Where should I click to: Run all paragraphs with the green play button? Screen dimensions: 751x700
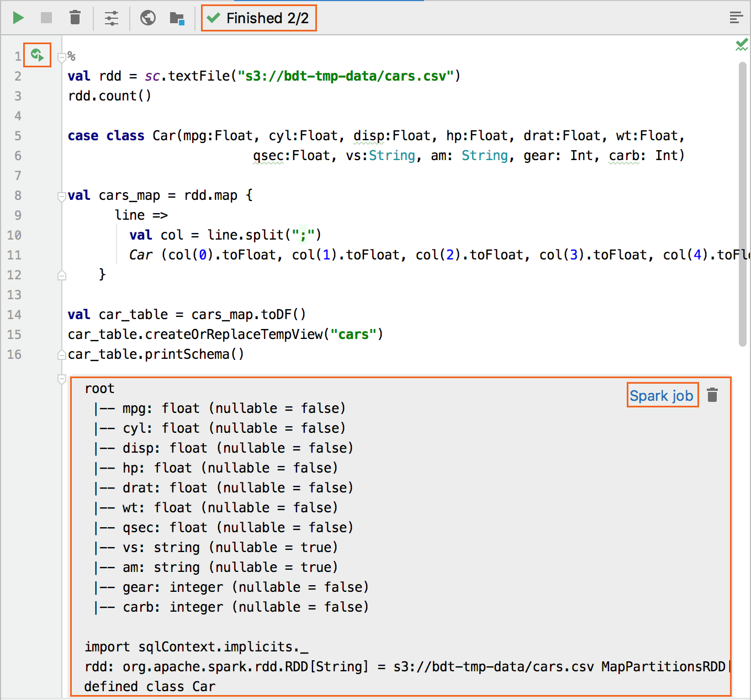point(18,18)
